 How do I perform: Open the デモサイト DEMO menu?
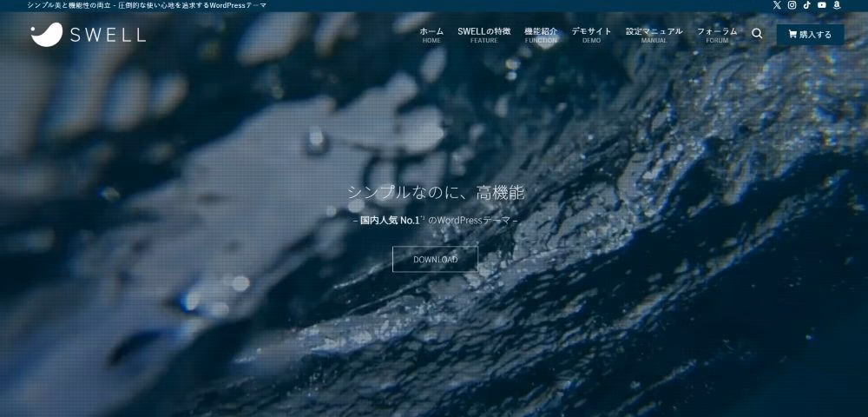(591, 36)
